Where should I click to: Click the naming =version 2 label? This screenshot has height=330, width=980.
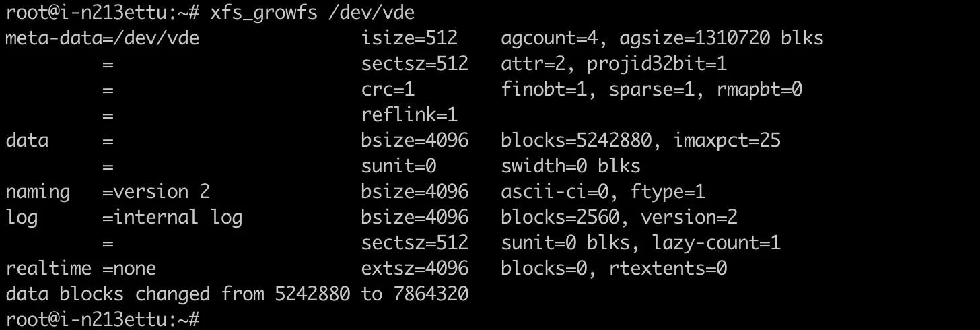click(108, 192)
